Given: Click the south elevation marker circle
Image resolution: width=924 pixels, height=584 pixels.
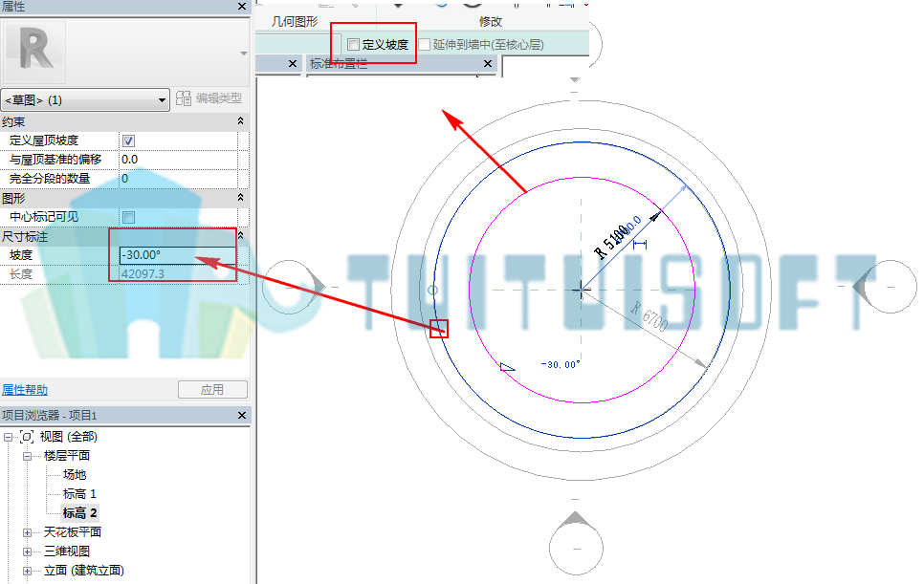Looking at the screenshot, I should (576, 548).
